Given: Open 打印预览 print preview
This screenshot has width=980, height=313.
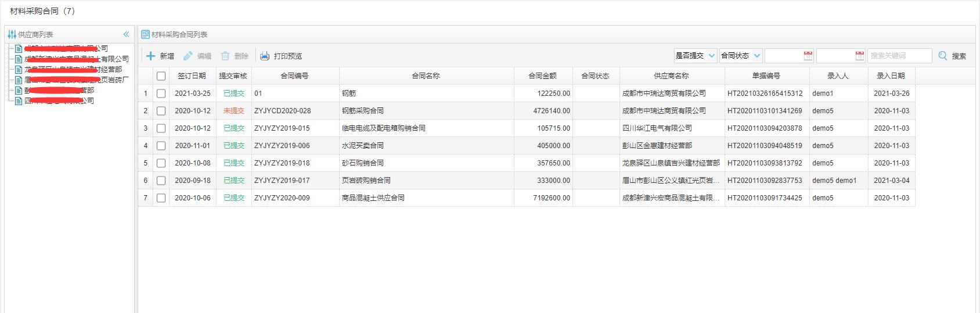Looking at the screenshot, I should 281,56.
